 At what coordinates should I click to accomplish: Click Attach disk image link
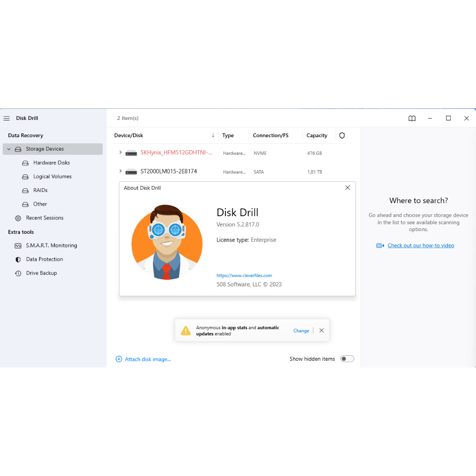(148, 359)
